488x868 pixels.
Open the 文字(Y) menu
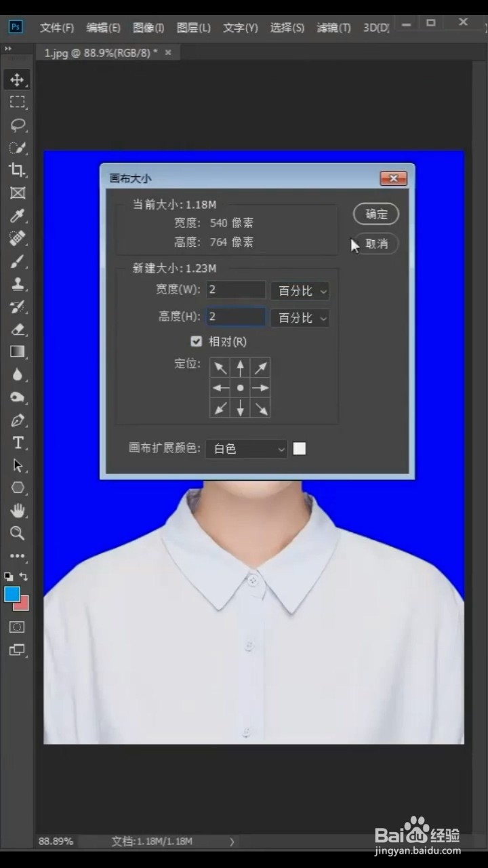click(x=240, y=28)
